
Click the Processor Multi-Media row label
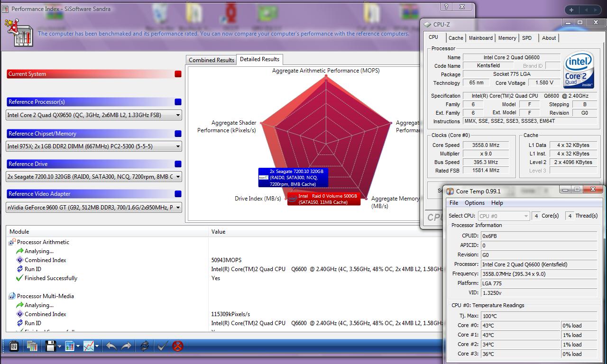pos(46,296)
